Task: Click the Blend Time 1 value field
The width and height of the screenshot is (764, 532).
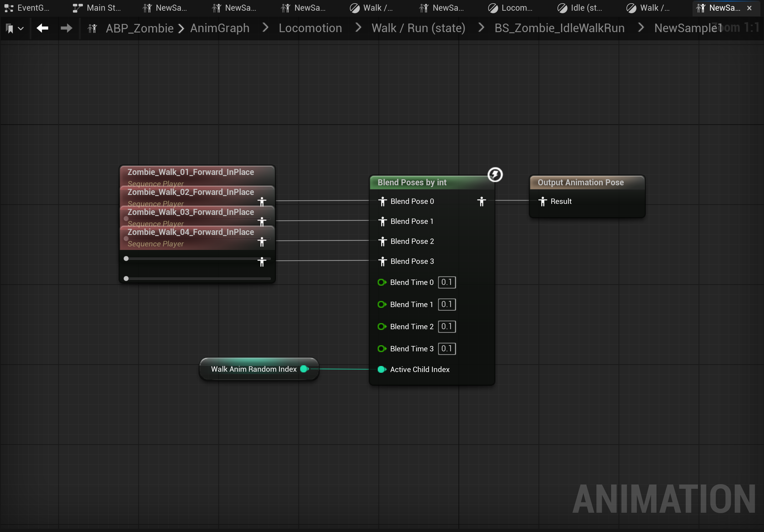Action: click(447, 305)
